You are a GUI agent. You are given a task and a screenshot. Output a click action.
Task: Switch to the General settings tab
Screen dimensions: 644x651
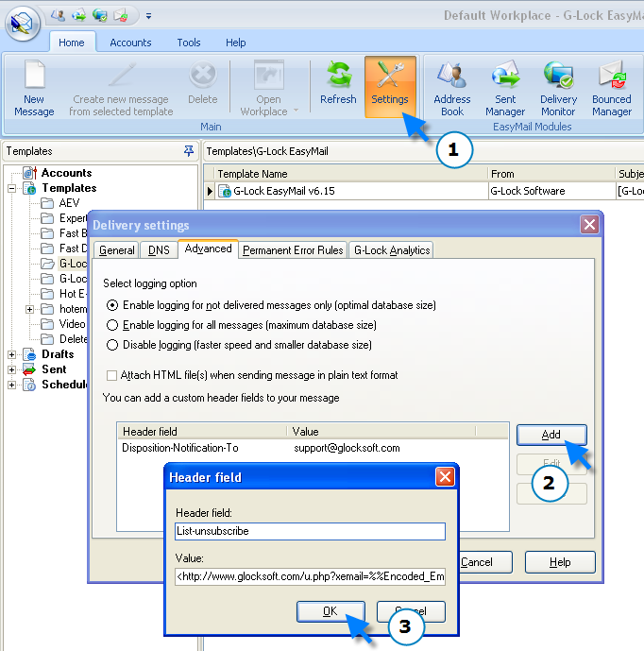pos(116,250)
